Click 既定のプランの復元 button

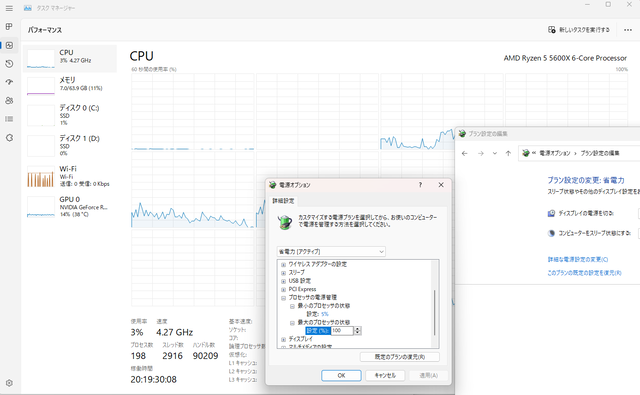click(x=400, y=357)
